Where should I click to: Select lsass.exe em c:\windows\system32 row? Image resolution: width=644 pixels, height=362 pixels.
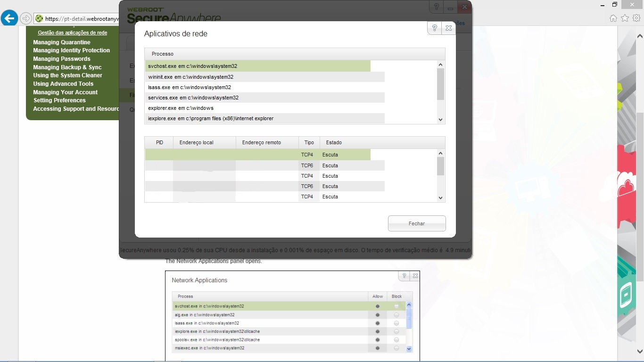(264, 87)
